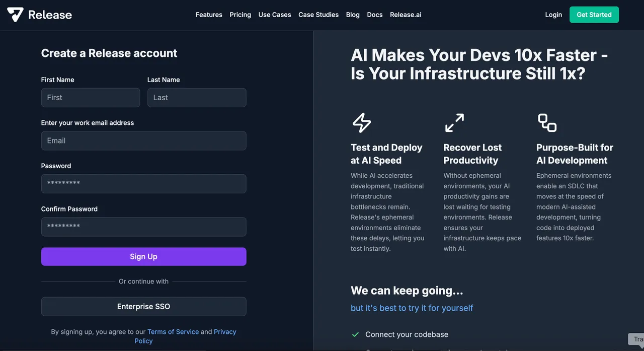Click the 'Or continue with' text

144,282
